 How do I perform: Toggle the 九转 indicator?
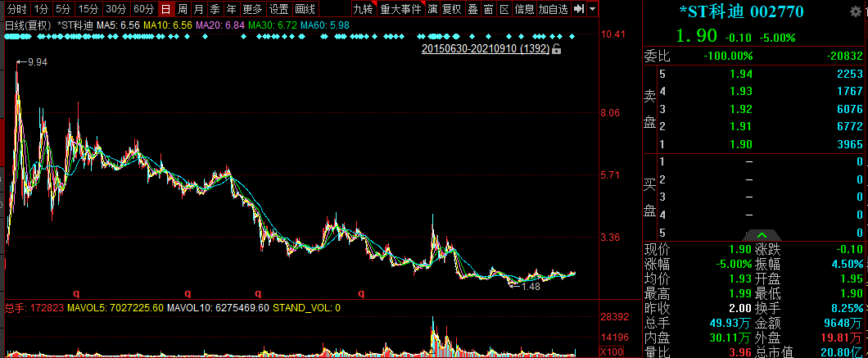(x=364, y=9)
